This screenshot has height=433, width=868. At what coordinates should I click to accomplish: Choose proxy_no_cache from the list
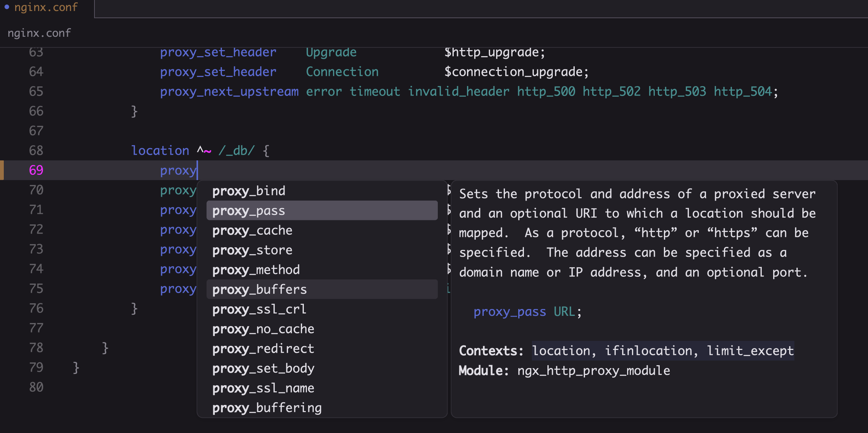[263, 329]
